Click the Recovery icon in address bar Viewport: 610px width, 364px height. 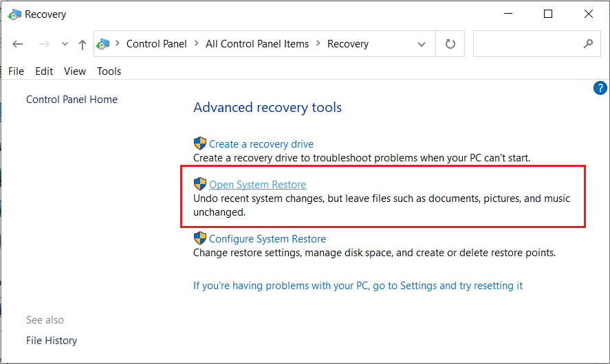[x=103, y=44]
